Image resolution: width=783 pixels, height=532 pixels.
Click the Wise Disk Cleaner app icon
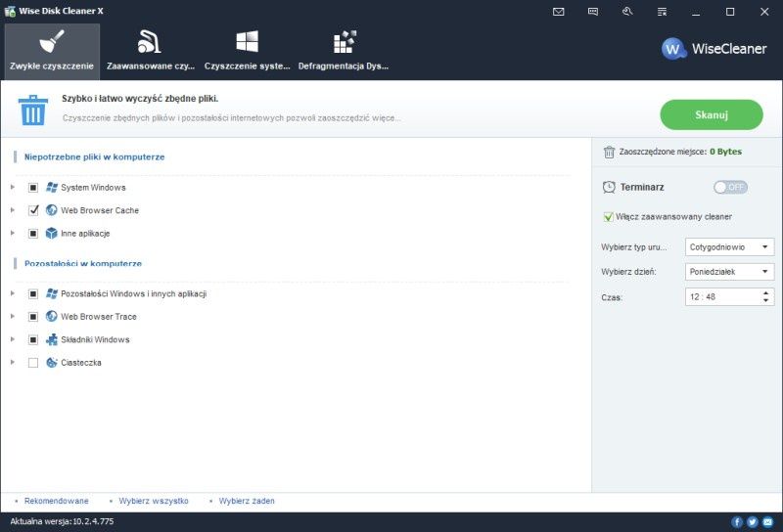tap(10, 11)
